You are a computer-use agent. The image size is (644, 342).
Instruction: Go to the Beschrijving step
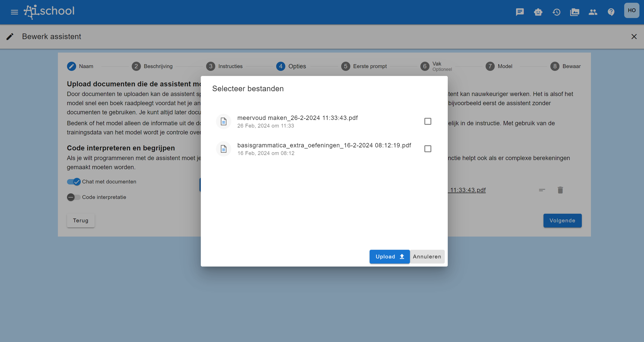coord(152,66)
